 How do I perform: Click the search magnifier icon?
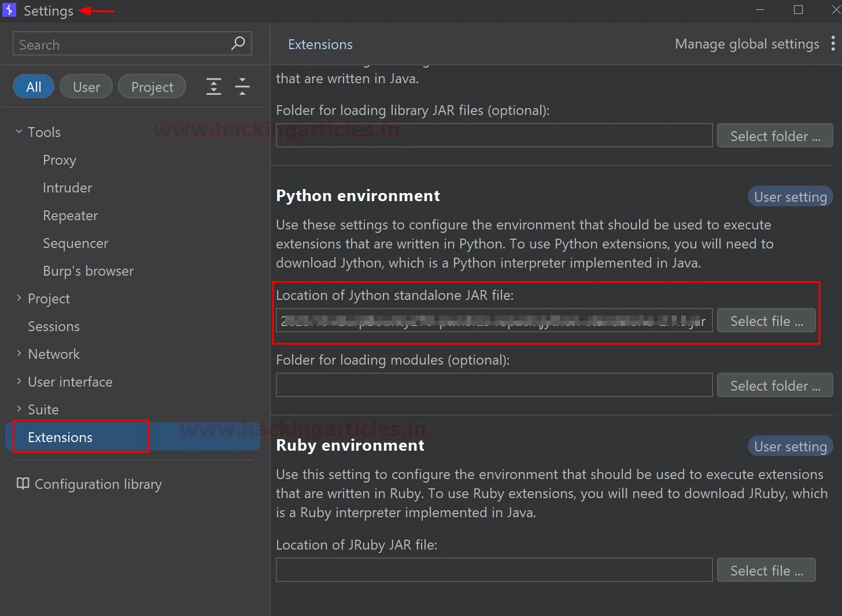(x=238, y=43)
